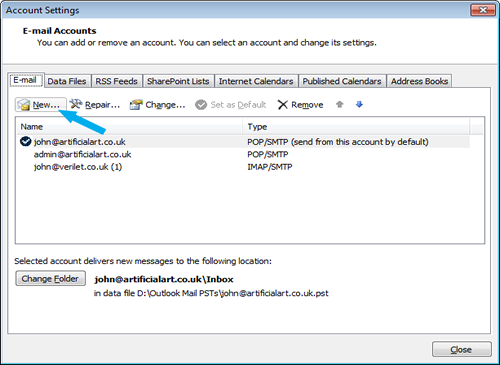Click the Change account icon
Screen dimensions: 500x365
coord(136,105)
